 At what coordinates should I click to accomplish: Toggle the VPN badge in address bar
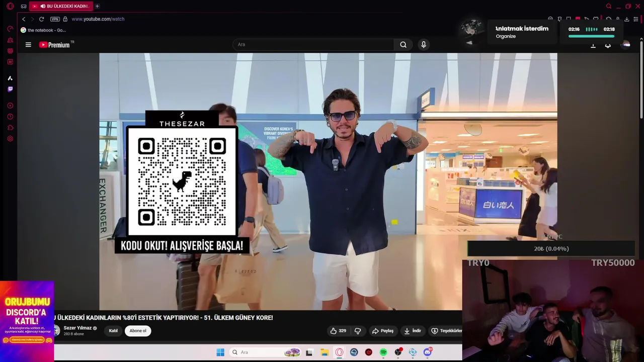pyautogui.click(x=55, y=19)
